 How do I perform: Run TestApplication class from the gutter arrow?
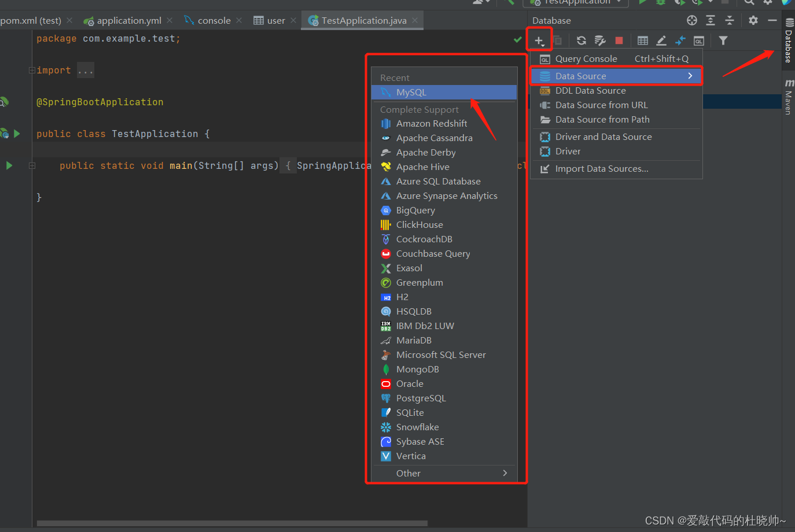click(17, 134)
